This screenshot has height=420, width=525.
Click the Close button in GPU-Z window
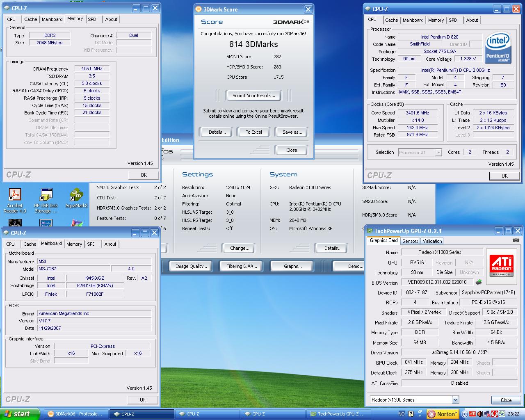coord(506,400)
